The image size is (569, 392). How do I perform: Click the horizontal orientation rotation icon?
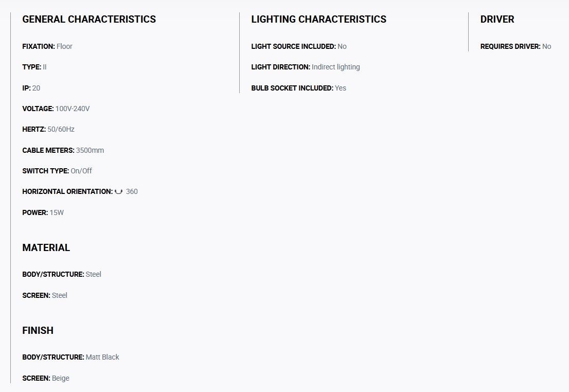point(119,192)
